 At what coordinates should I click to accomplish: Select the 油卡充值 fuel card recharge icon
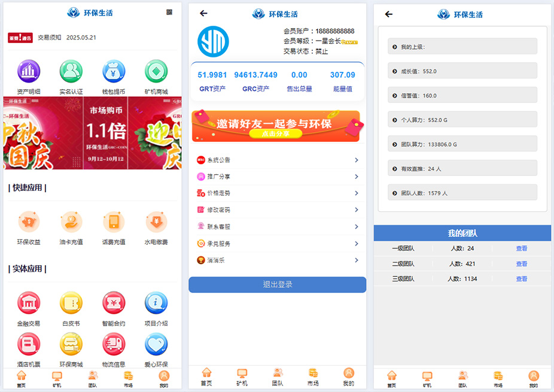(x=71, y=223)
